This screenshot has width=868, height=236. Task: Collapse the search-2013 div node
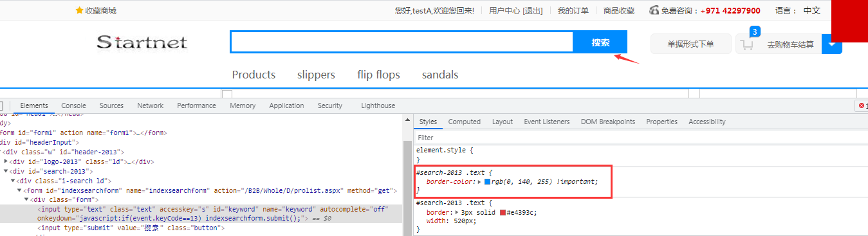pyautogui.click(x=6, y=171)
